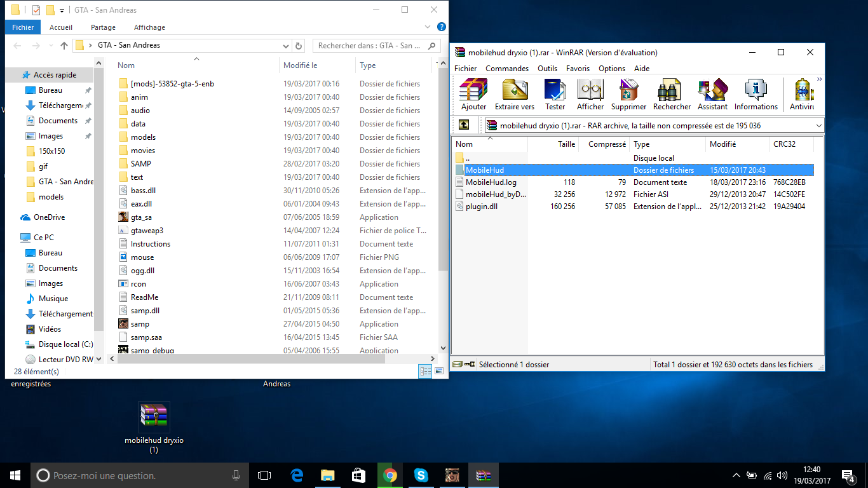Viewport: 868px width, 488px height.
Task: Launch Microsoft Edge from taskbar
Action: (297, 475)
